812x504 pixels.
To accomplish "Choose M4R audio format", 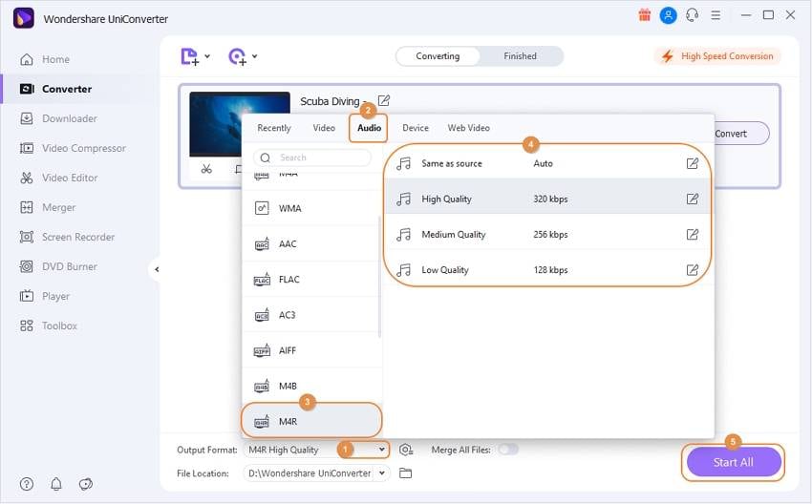I will click(311, 421).
